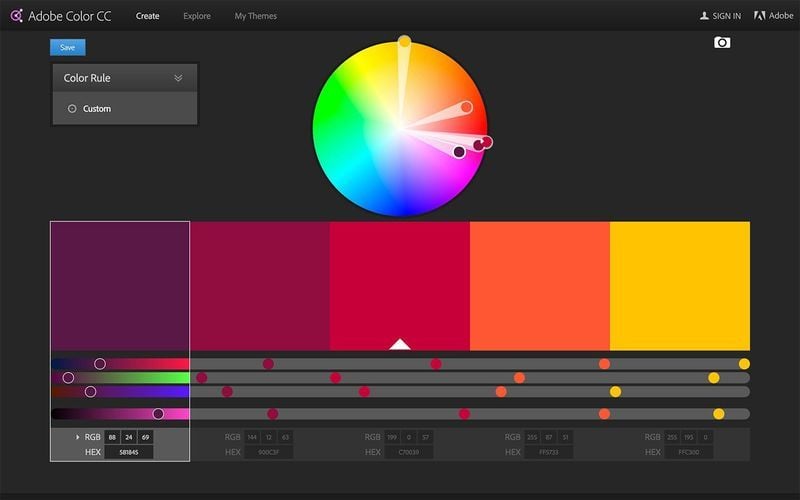Image resolution: width=800 pixels, height=500 pixels.
Task: Switch to the Explore tab
Action: pos(196,16)
